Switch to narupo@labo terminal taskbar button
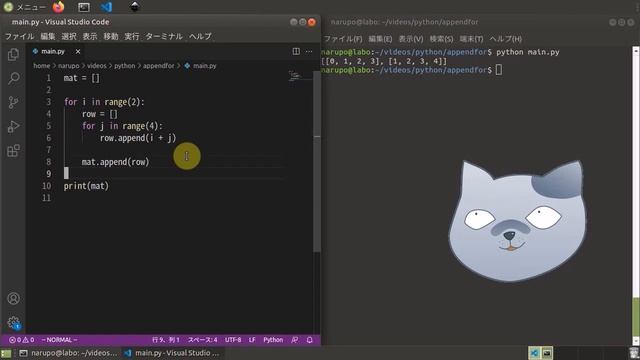This screenshot has height=360, width=640. tap(68, 353)
